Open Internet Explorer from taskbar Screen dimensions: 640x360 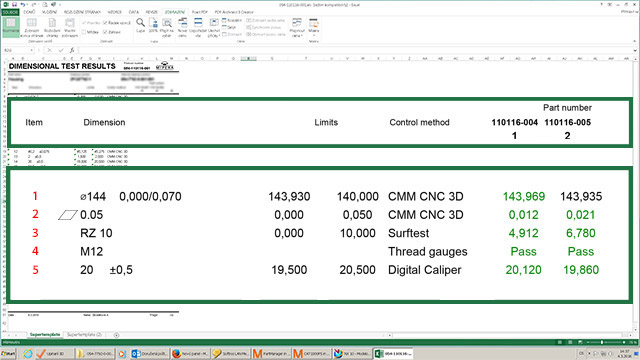coord(28,353)
